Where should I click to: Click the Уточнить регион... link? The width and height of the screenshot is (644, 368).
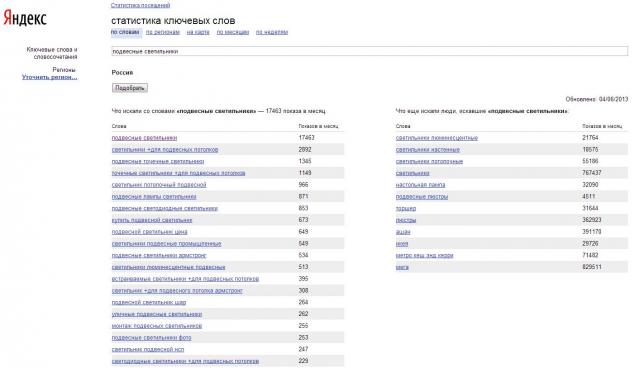click(x=50, y=77)
